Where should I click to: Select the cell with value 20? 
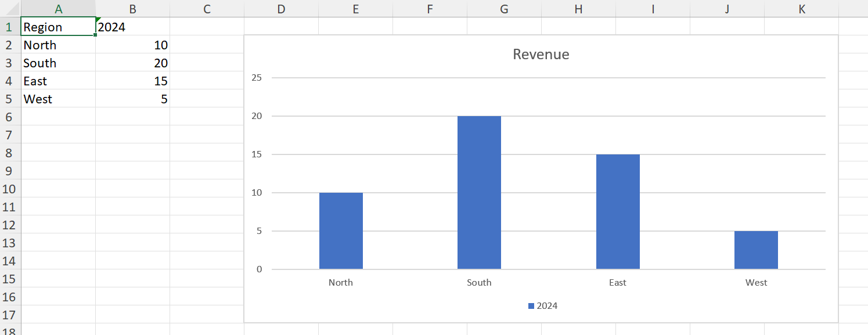pos(133,63)
